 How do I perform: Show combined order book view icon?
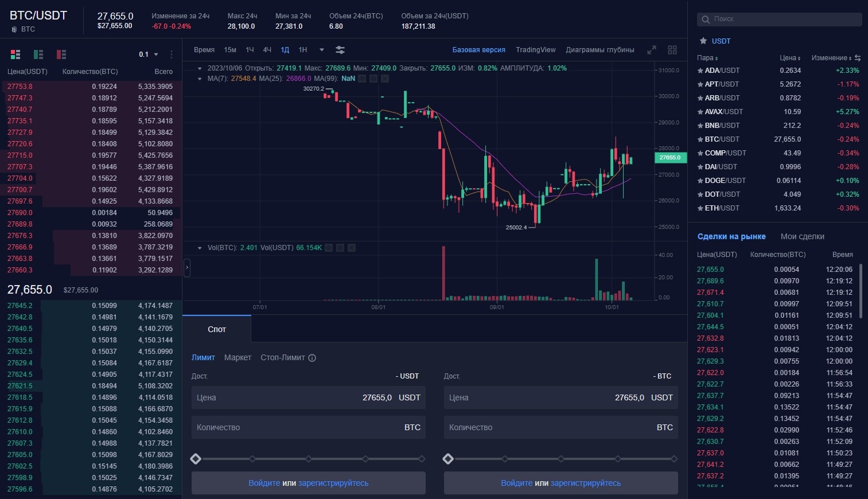coord(15,54)
